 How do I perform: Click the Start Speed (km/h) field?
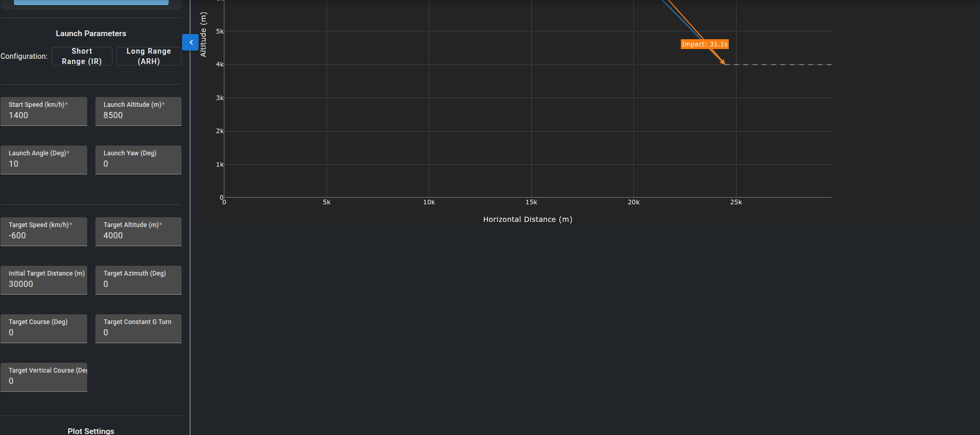(44, 115)
